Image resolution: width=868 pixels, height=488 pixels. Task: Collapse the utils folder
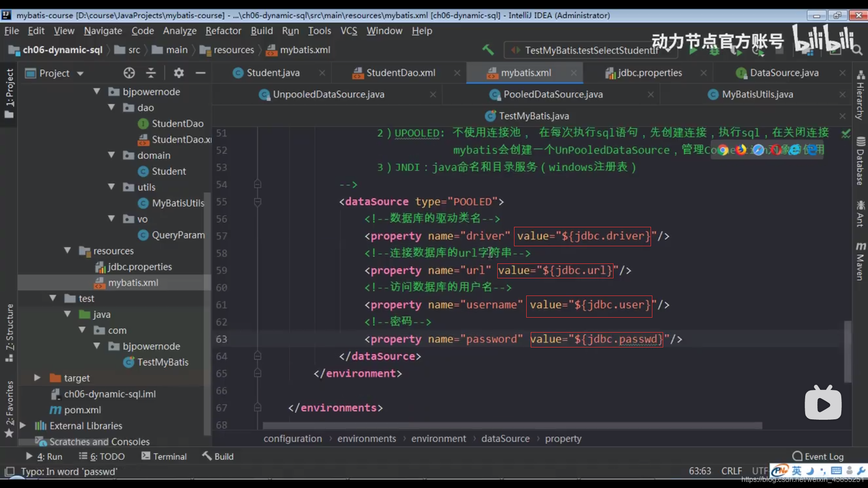(x=111, y=187)
